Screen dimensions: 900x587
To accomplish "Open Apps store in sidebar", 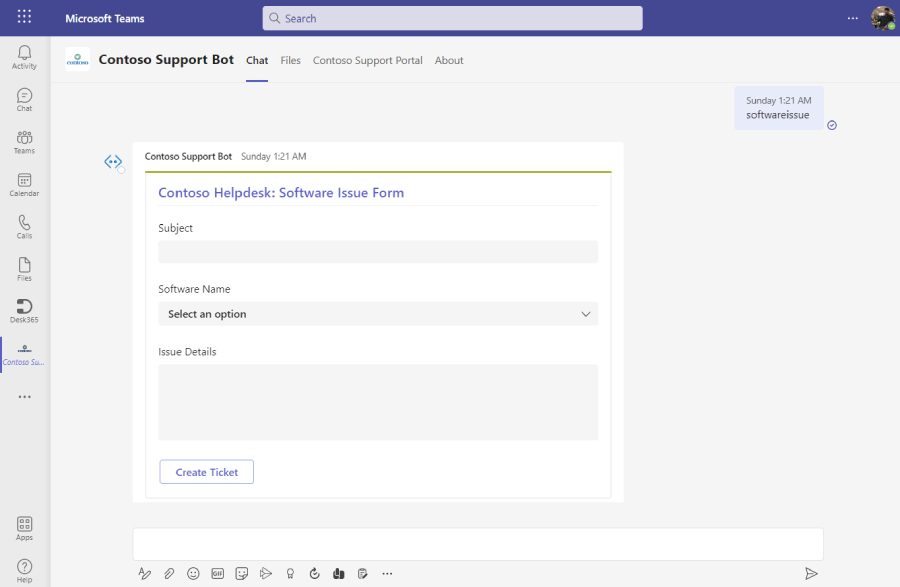I will pos(24,529).
